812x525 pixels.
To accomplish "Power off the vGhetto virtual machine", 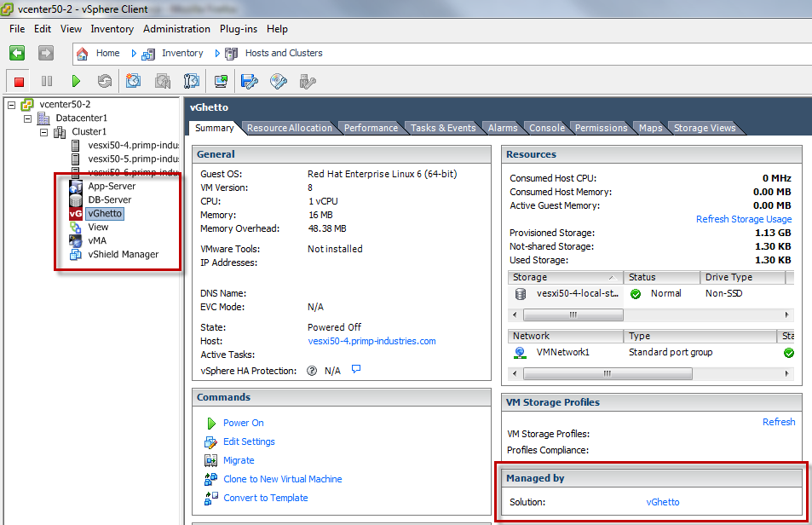I will (x=18, y=81).
